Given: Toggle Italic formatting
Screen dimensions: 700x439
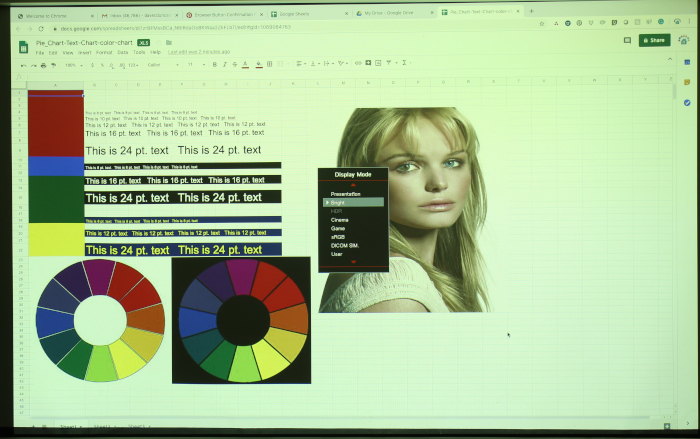Looking at the screenshot, I should (225, 64).
